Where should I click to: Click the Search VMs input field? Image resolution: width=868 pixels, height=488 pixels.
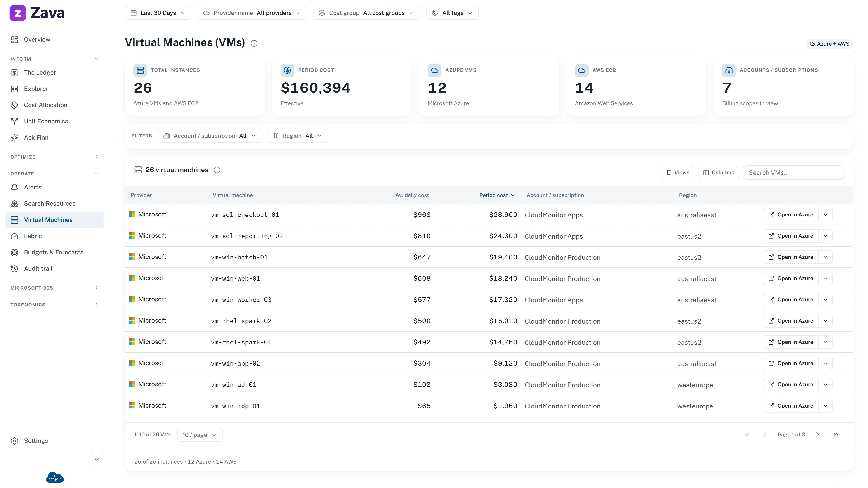793,172
